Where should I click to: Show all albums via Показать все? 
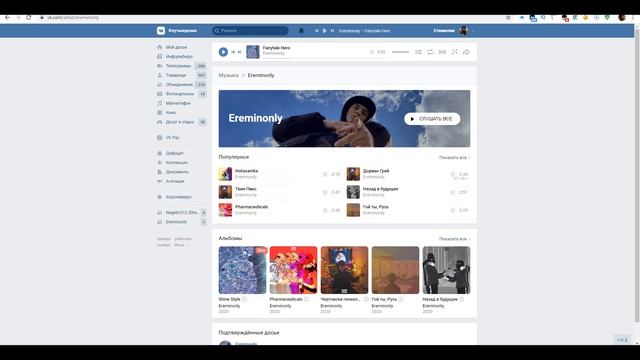[x=454, y=239]
